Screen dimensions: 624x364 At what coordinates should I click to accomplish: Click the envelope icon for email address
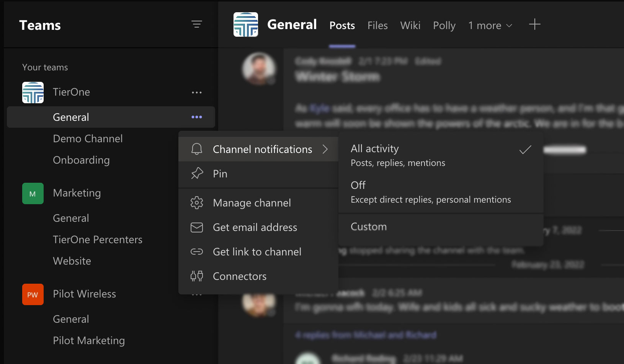197,227
